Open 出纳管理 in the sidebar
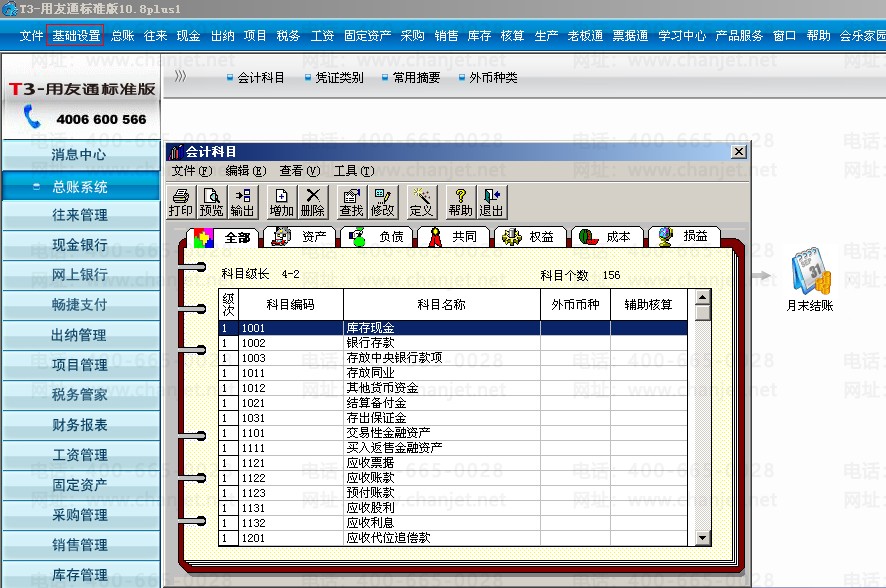The image size is (886, 588). [81, 335]
